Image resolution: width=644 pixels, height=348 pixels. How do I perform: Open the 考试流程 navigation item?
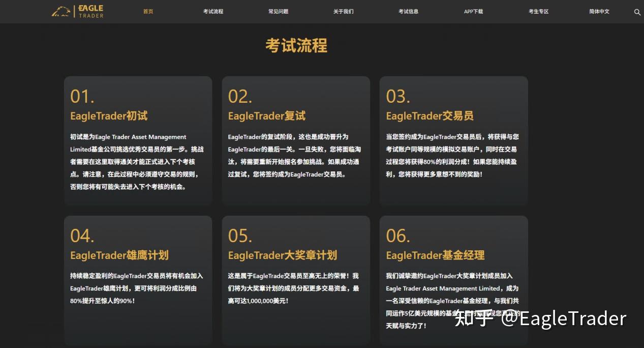point(213,11)
